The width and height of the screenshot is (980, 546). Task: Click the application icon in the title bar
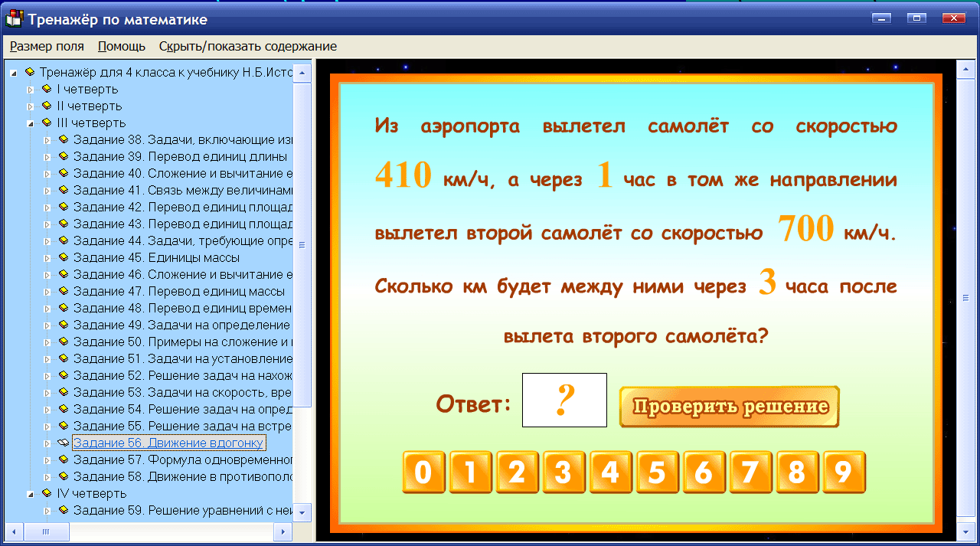14,18
